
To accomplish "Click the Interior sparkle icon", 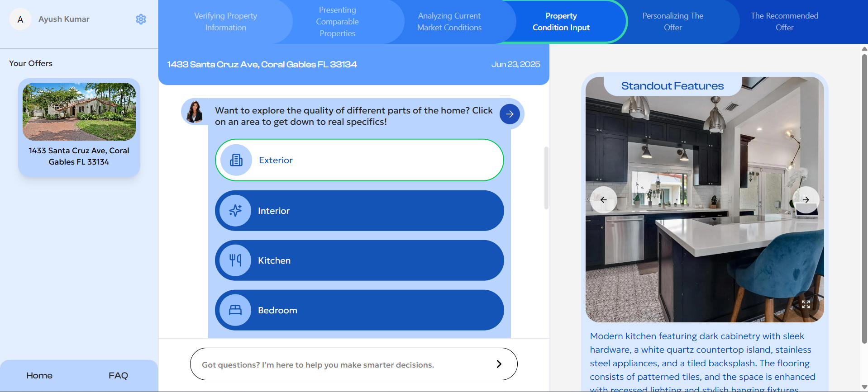I will [235, 211].
